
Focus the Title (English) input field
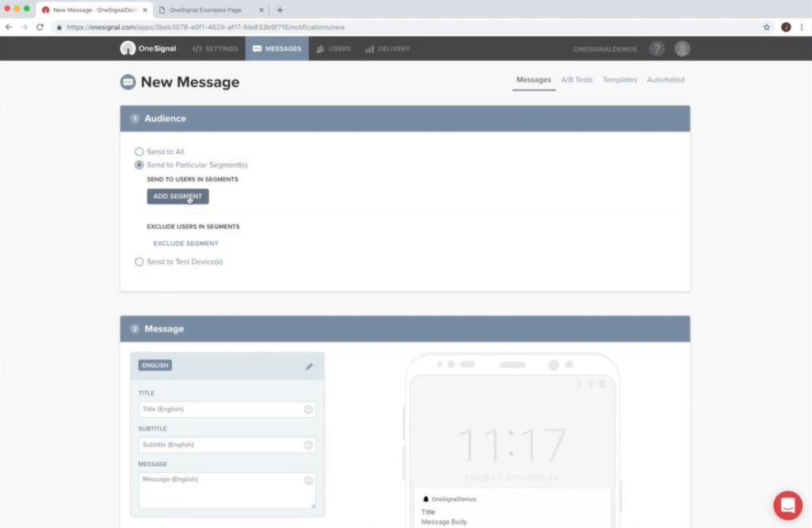coord(219,410)
